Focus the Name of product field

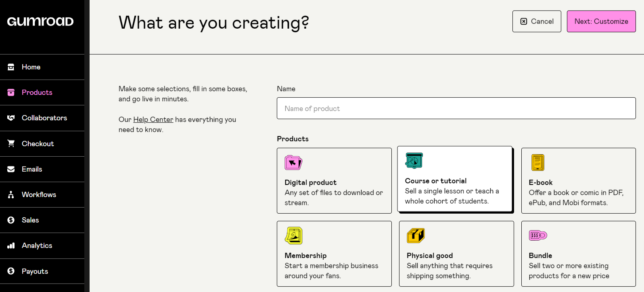point(456,108)
